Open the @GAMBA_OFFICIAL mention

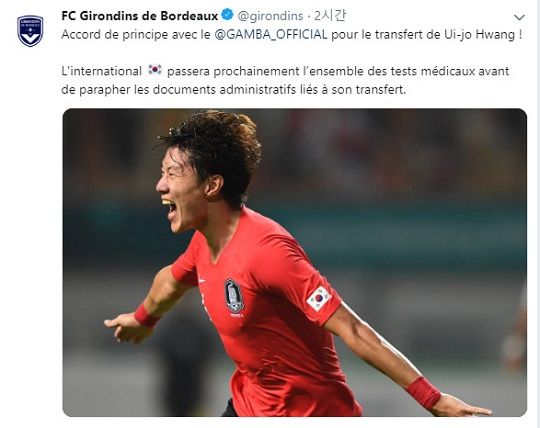(271, 34)
